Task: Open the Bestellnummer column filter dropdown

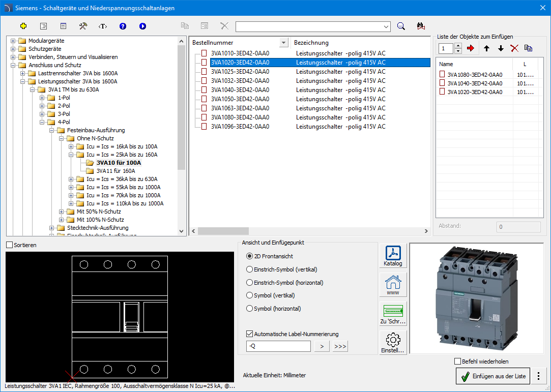Action: pos(283,43)
